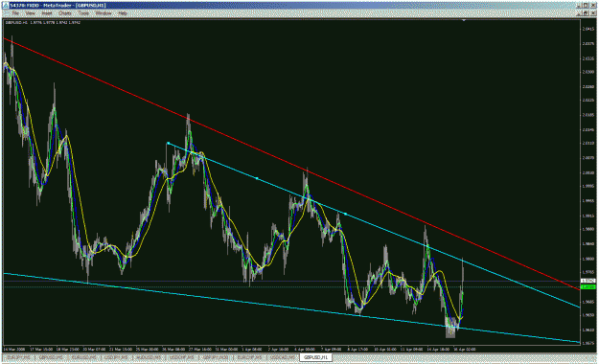
Task: Open the Window menu
Action: (104, 13)
